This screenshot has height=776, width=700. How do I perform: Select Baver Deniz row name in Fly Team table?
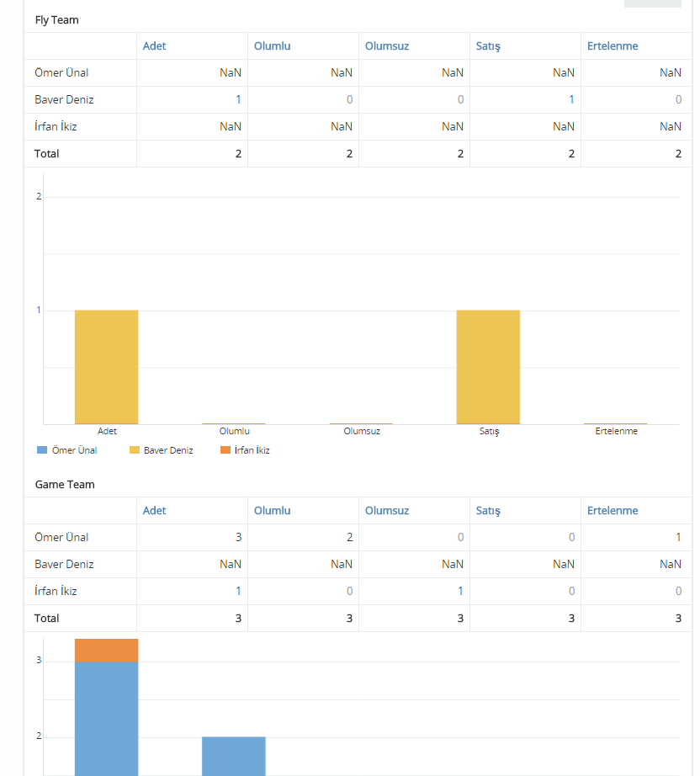(64, 99)
